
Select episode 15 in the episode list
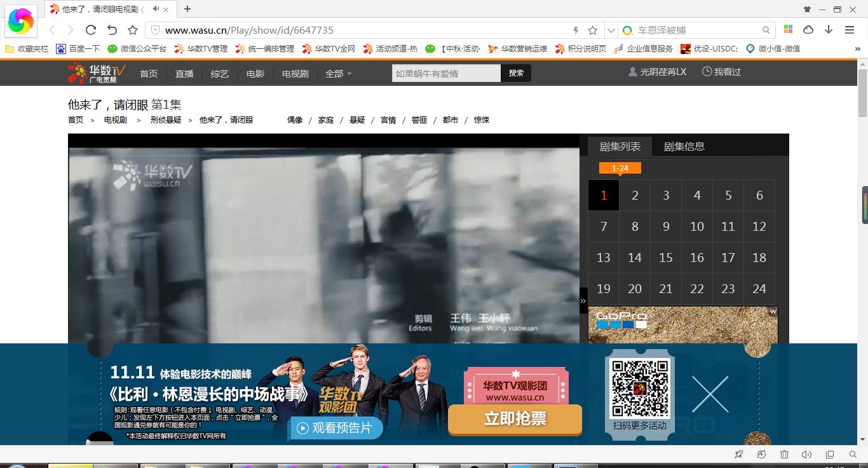pos(665,258)
